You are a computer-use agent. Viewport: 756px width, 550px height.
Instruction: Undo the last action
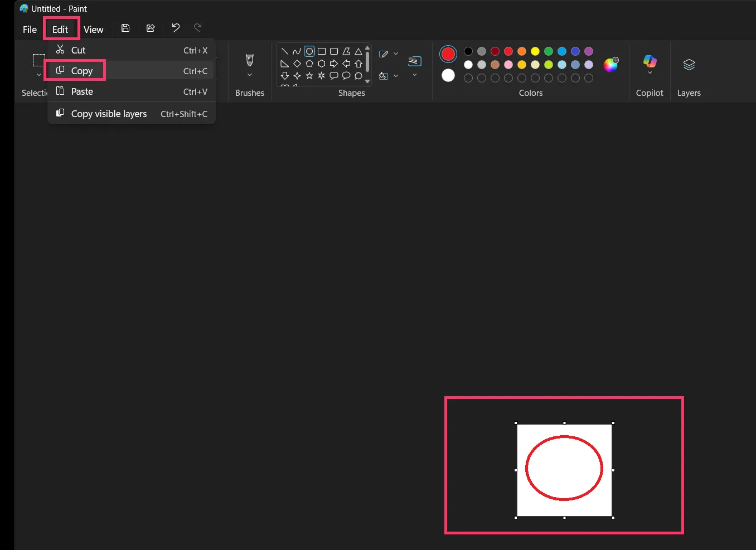(x=176, y=28)
